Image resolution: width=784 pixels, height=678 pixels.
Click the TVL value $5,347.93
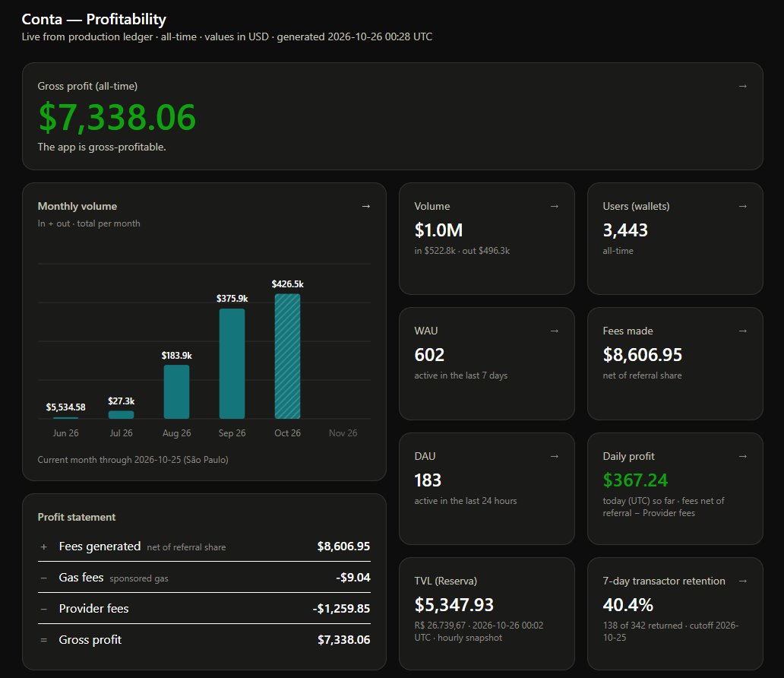click(x=454, y=605)
